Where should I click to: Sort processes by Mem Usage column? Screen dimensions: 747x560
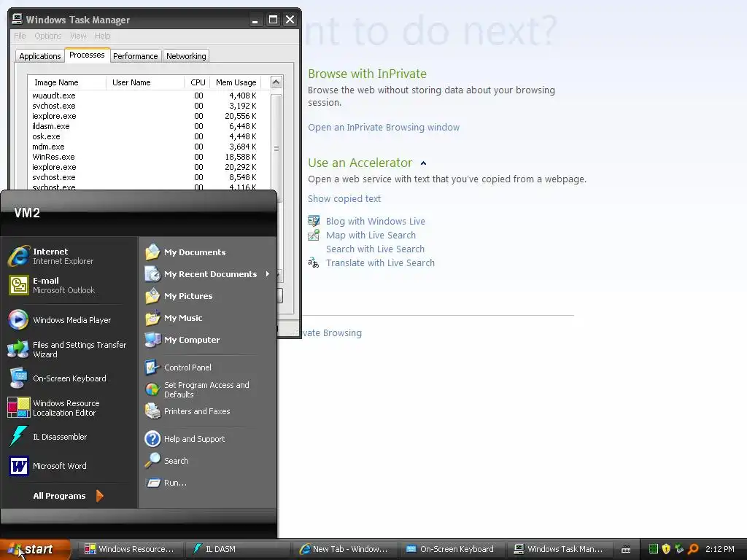236,82
